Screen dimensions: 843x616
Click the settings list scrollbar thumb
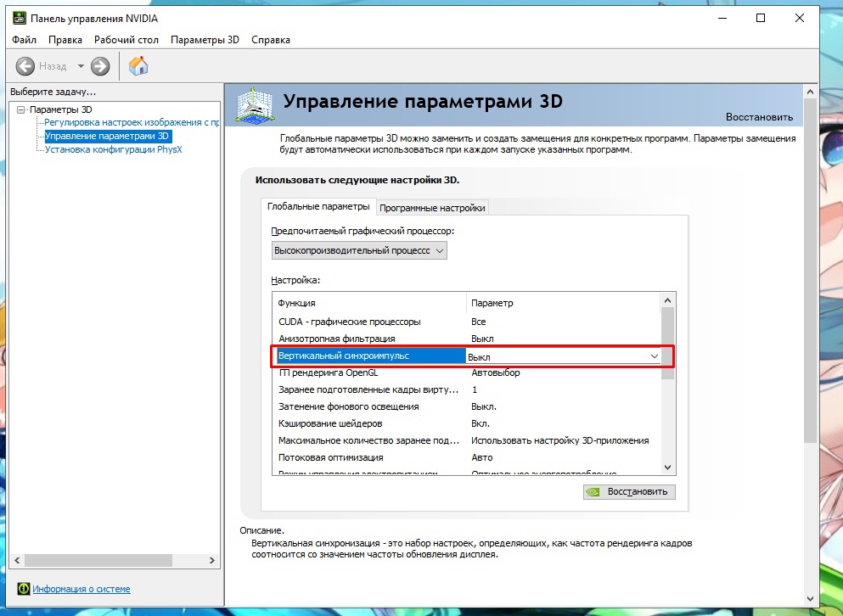pos(668,344)
